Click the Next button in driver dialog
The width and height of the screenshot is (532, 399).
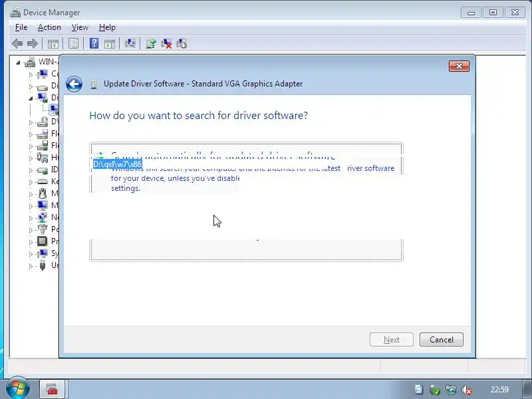(x=392, y=339)
